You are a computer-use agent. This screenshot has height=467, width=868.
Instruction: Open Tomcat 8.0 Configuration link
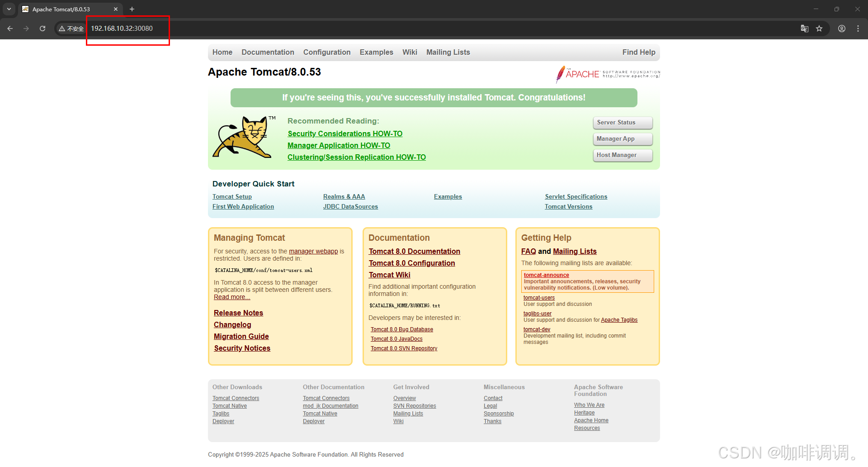pyautogui.click(x=412, y=263)
